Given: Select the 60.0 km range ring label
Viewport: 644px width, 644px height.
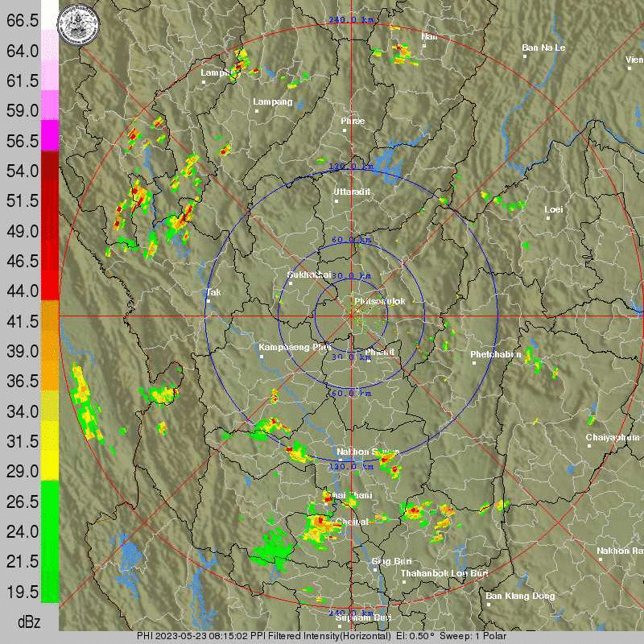Looking at the screenshot, I should 352,238.
